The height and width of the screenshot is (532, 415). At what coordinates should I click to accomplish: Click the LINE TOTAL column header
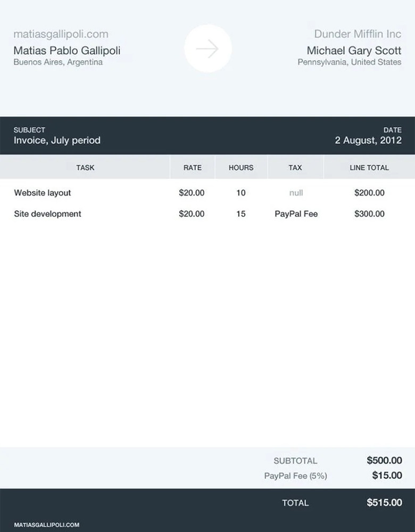point(369,168)
